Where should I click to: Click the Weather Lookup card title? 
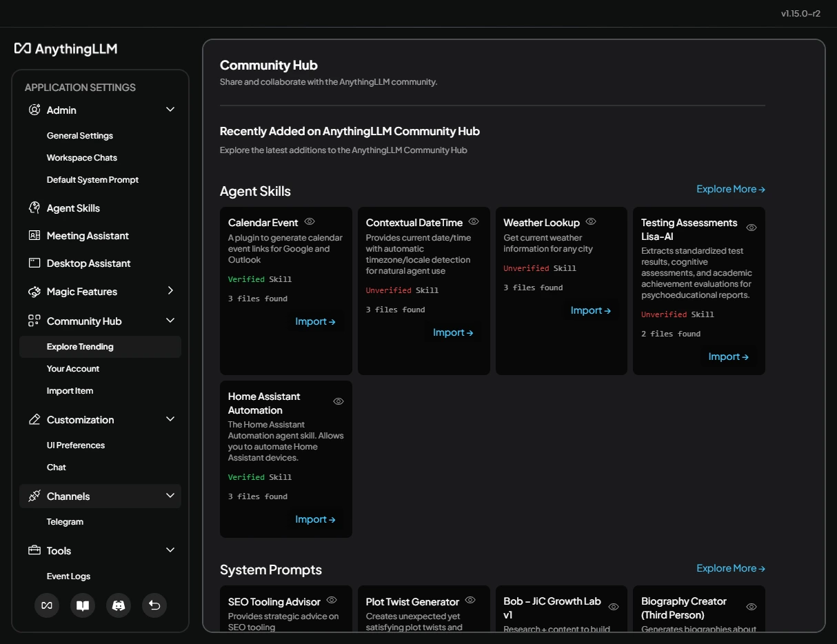click(x=541, y=223)
